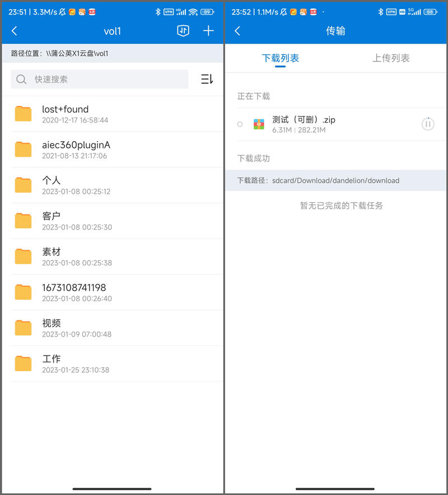448x495 pixels.
Task: Tap the plus icon to add new item
Action: (x=208, y=31)
